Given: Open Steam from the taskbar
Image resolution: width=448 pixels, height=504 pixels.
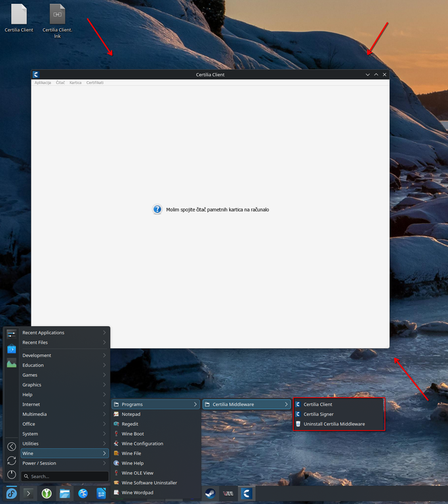Looking at the screenshot, I should click(x=210, y=493).
